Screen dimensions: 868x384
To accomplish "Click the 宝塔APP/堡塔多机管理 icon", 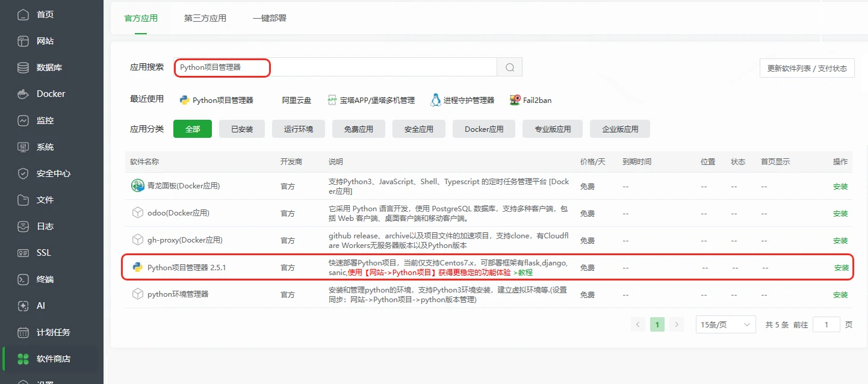I will coord(332,100).
